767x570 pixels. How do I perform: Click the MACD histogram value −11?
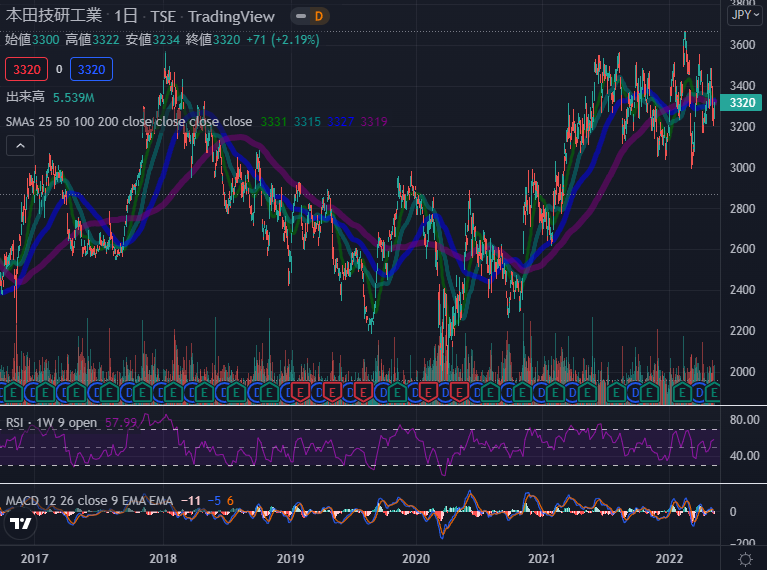(x=191, y=501)
